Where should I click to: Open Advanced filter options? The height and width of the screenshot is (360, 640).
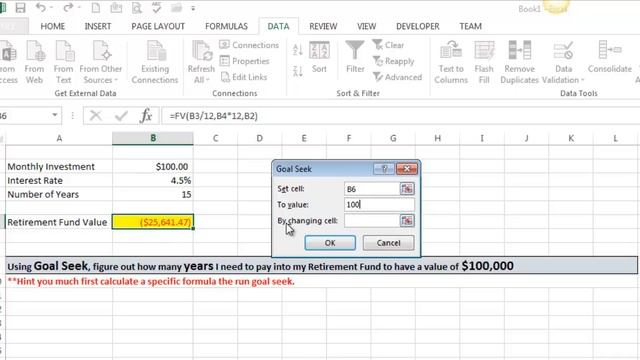397,77
